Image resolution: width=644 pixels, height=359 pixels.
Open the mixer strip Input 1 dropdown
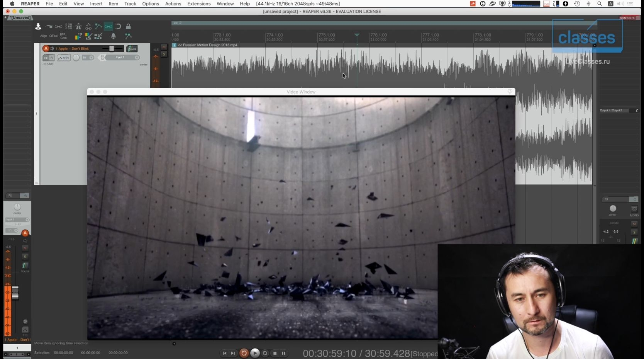(x=17, y=219)
